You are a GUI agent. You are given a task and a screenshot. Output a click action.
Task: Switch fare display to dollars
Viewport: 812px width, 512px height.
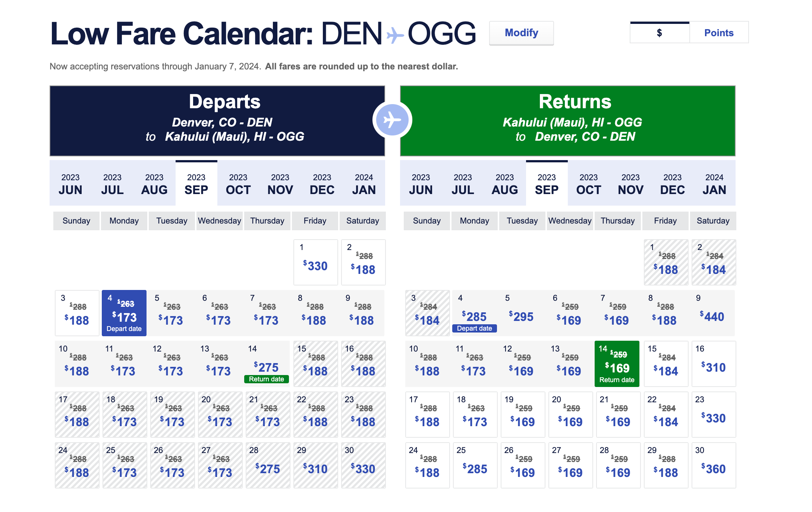click(659, 33)
